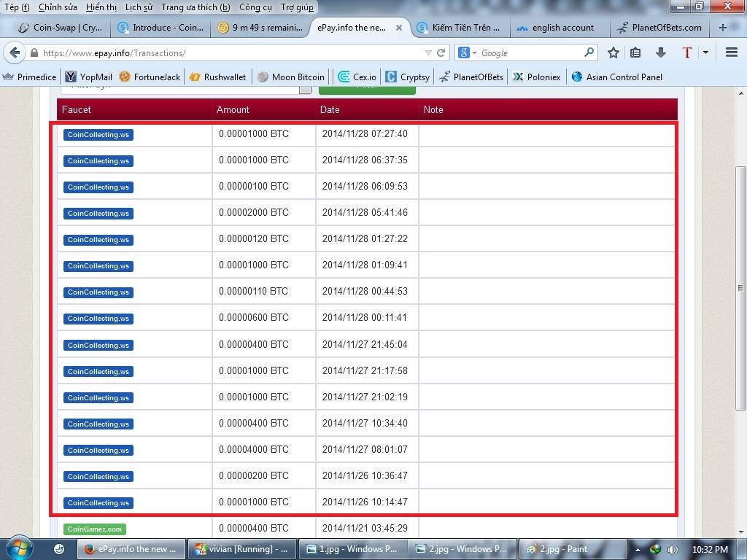This screenshot has width=747, height=560.
Task: Open the Firefox hamburger menu
Action: tap(732, 52)
